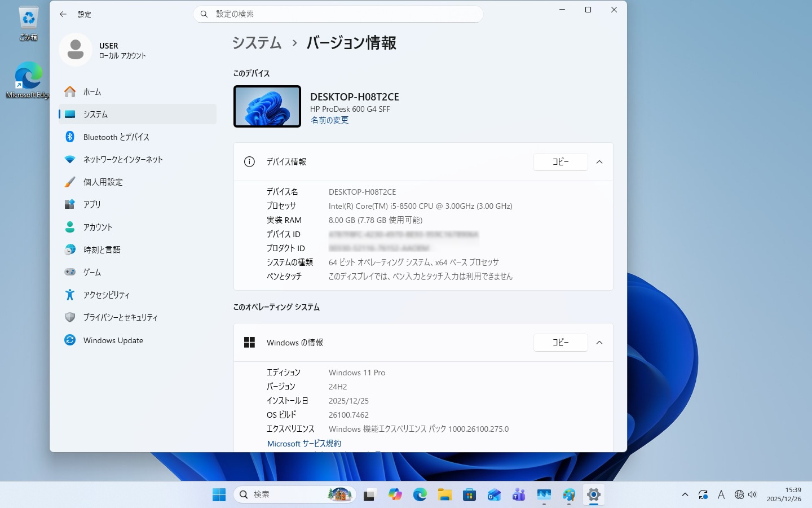Click the back arrow in Settings
This screenshot has width=812, height=508.
pos(63,14)
